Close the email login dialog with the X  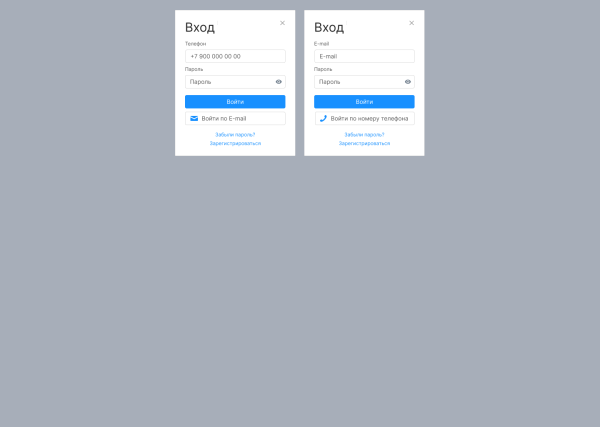pos(412,23)
